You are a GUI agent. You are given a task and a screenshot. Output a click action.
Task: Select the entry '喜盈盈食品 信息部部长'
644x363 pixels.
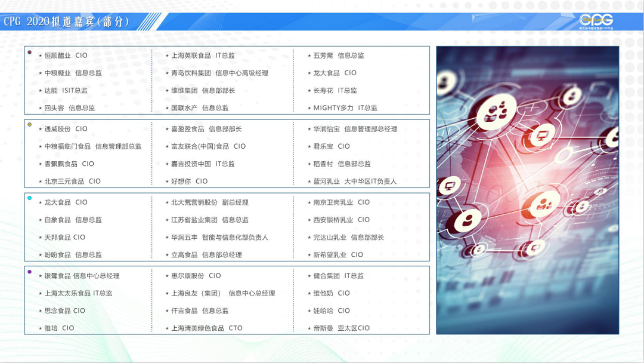206,129
